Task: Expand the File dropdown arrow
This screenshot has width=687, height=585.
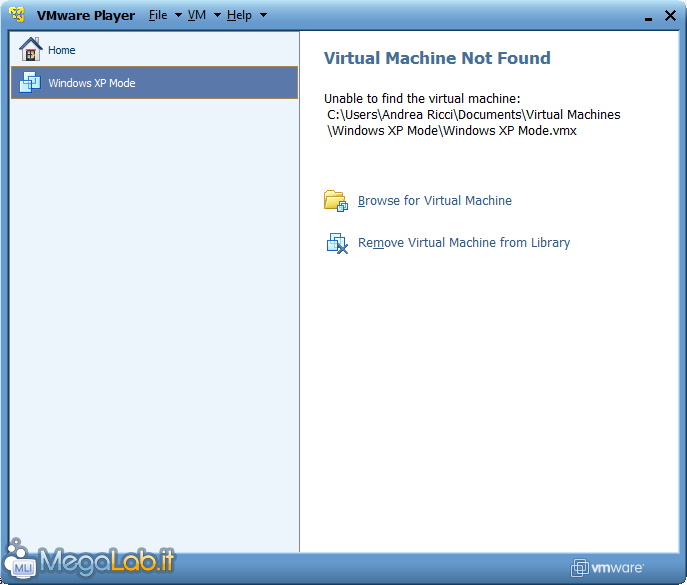Action: tap(178, 15)
